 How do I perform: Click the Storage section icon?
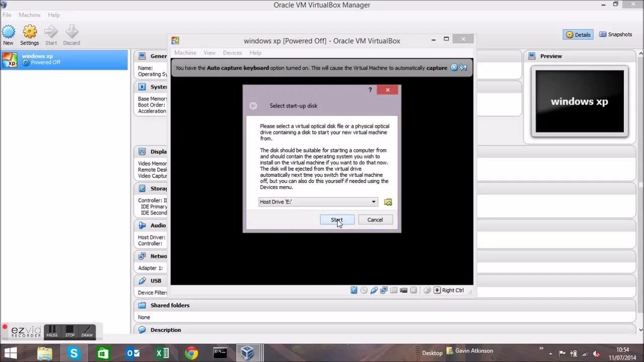142,189
